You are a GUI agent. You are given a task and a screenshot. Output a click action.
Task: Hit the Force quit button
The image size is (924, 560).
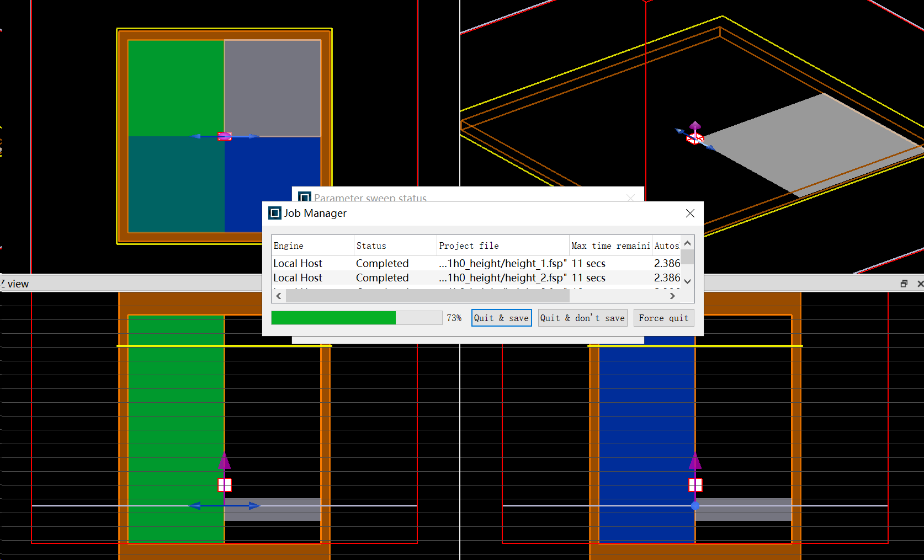coord(663,318)
